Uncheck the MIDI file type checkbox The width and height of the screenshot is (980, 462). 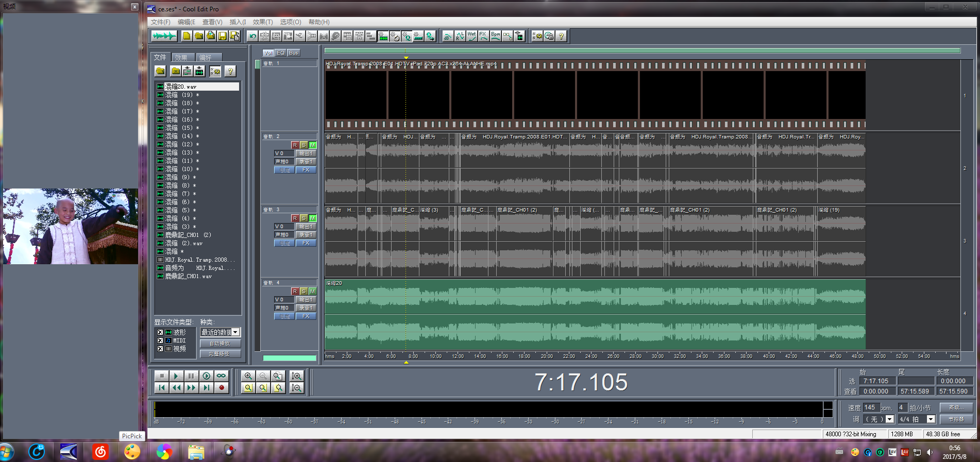[160, 341]
